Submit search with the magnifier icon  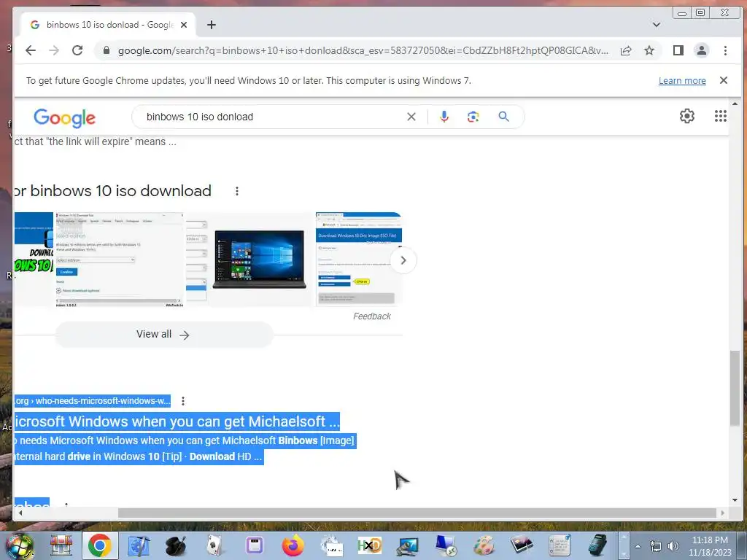(503, 117)
